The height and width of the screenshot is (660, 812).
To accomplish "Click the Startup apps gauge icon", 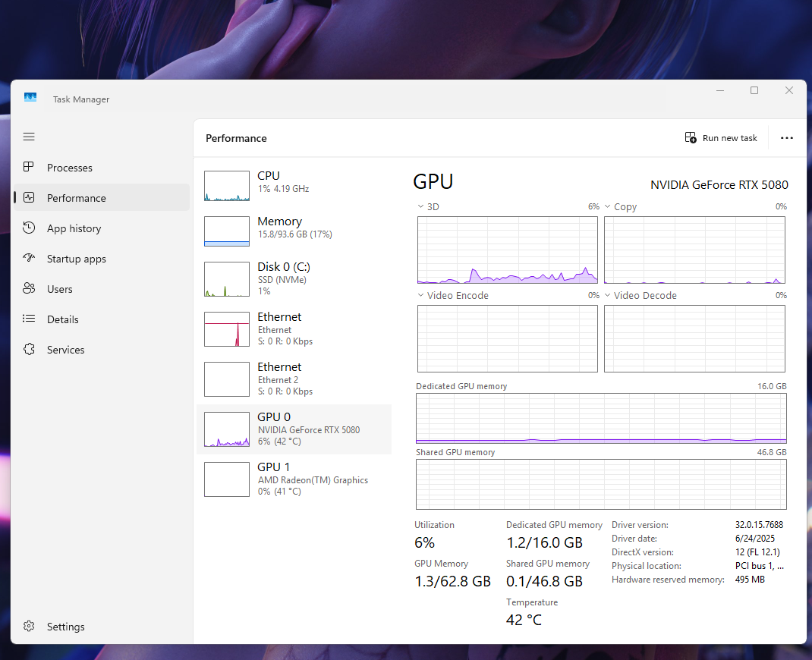I will (x=29, y=259).
